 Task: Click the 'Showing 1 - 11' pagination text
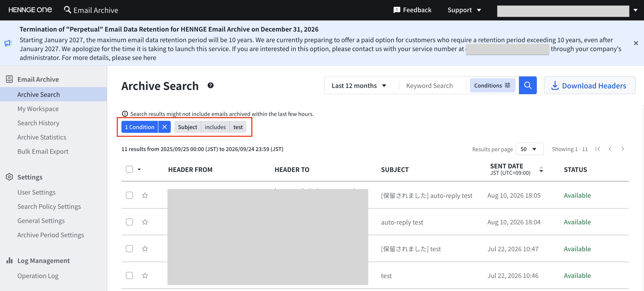pyautogui.click(x=570, y=149)
